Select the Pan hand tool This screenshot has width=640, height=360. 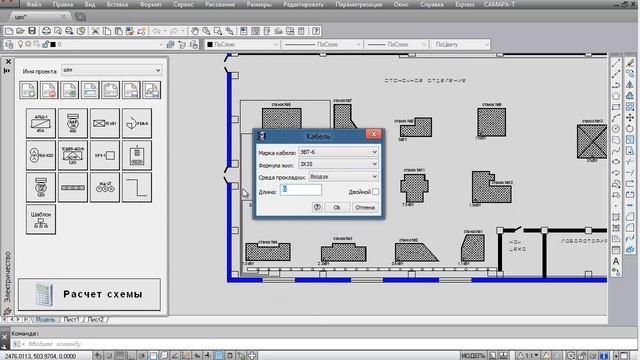coord(195,31)
